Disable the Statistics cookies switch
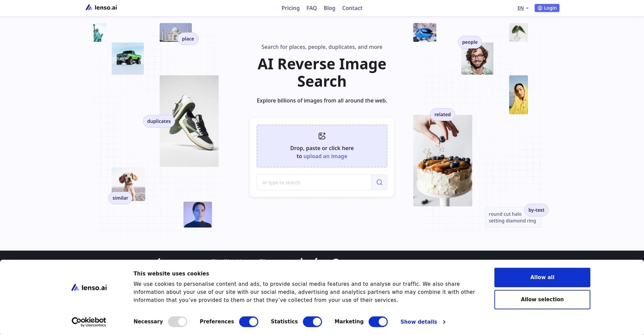 tap(312, 322)
